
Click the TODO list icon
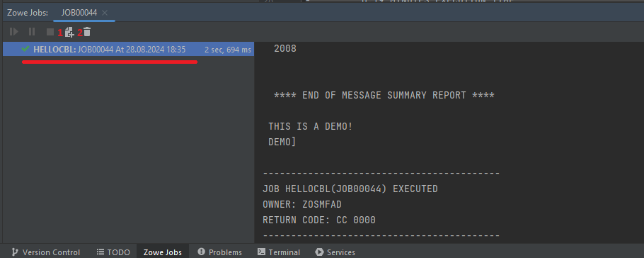[100, 252]
